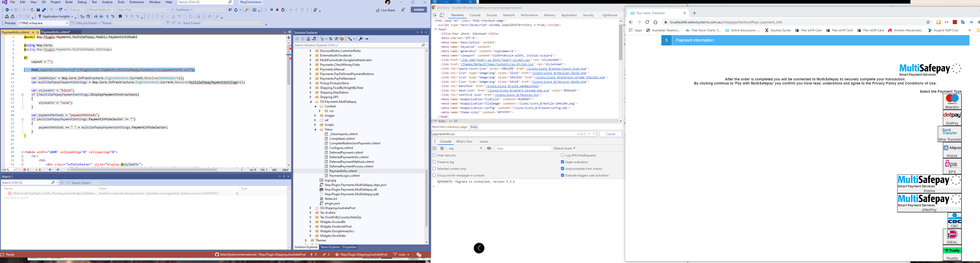Viewport: 980px width, 263px height.
Task: Create a live expression with the eye icon
Action: 489,148
